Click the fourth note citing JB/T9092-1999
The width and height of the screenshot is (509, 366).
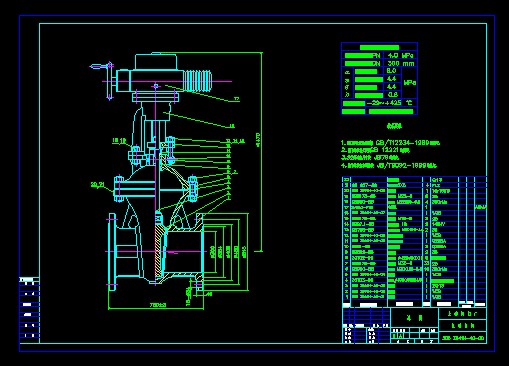[389, 165]
